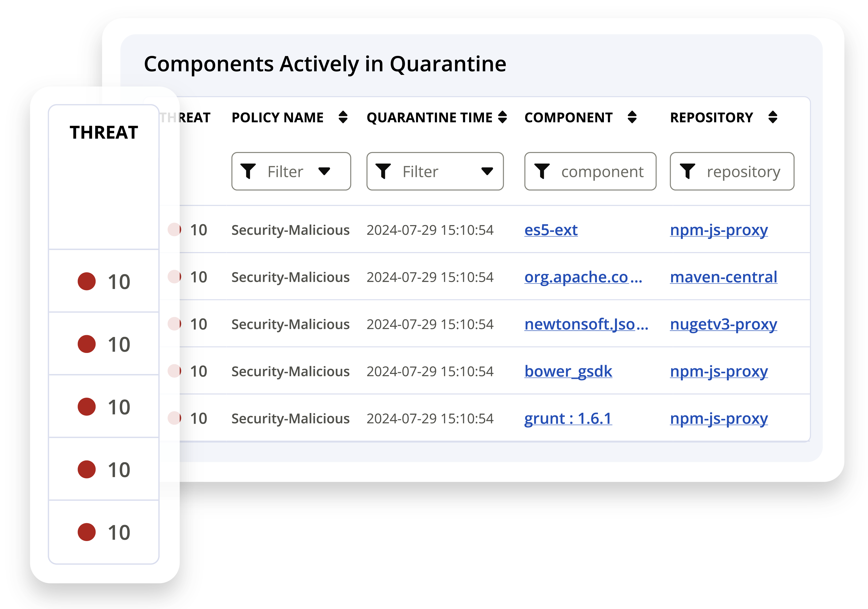Open the es5-ext component link
Image resolution: width=868 pixels, height=609 pixels.
[x=551, y=230]
